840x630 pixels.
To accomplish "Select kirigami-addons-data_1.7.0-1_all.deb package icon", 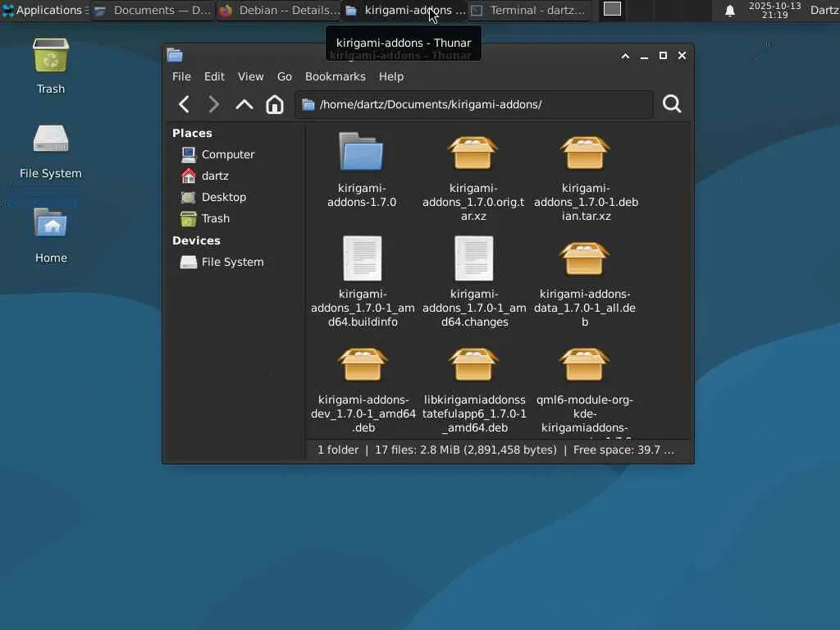I will pyautogui.click(x=585, y=258).
